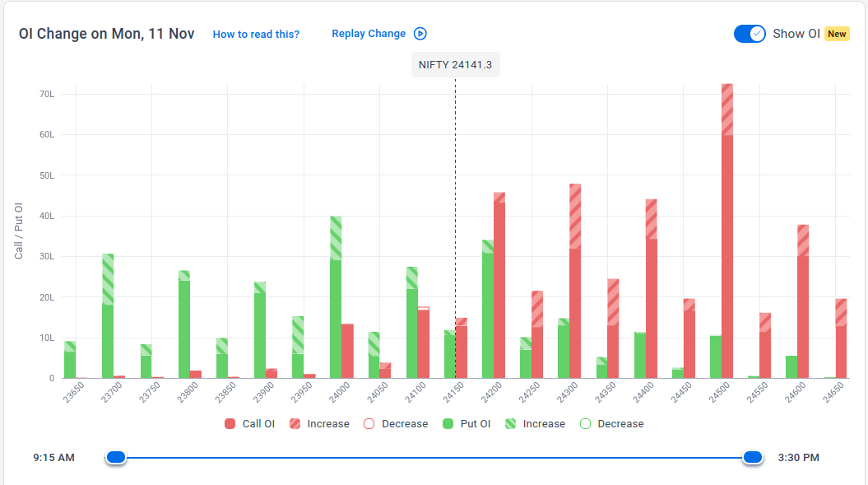Screen dimensions: 868x485
Task: Click the red call bar at 24450
Action: point(689,338)
